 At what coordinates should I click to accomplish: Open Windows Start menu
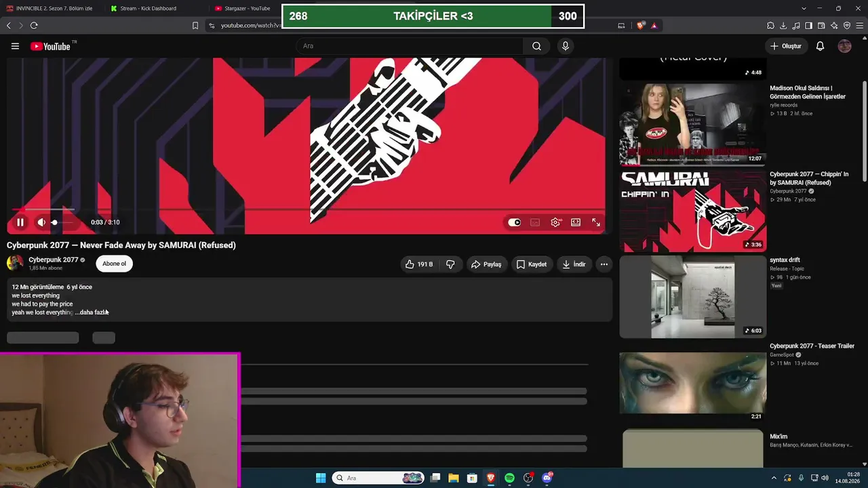(321, 478)
